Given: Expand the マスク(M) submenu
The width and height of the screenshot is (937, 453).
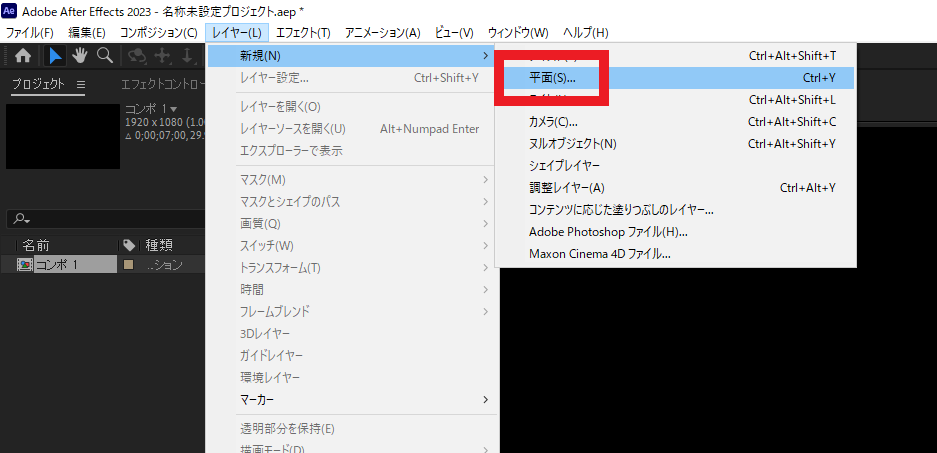Looking at the screenshot, I should pos(351,179).
